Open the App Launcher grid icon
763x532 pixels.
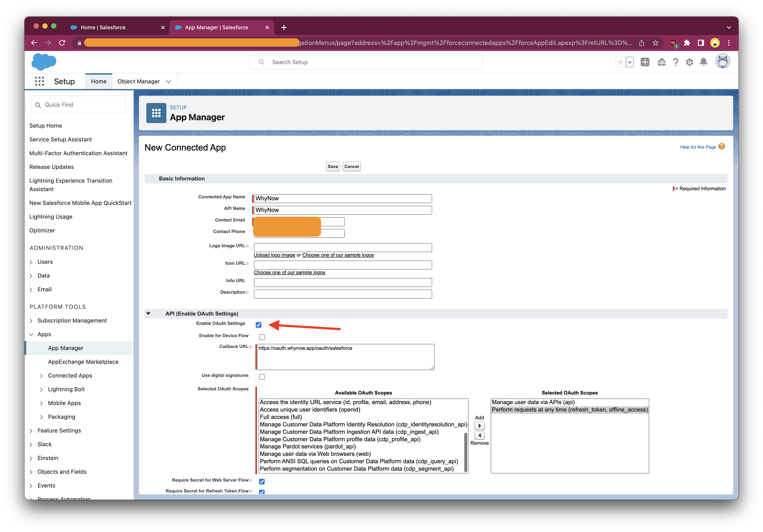coord(40,81)
